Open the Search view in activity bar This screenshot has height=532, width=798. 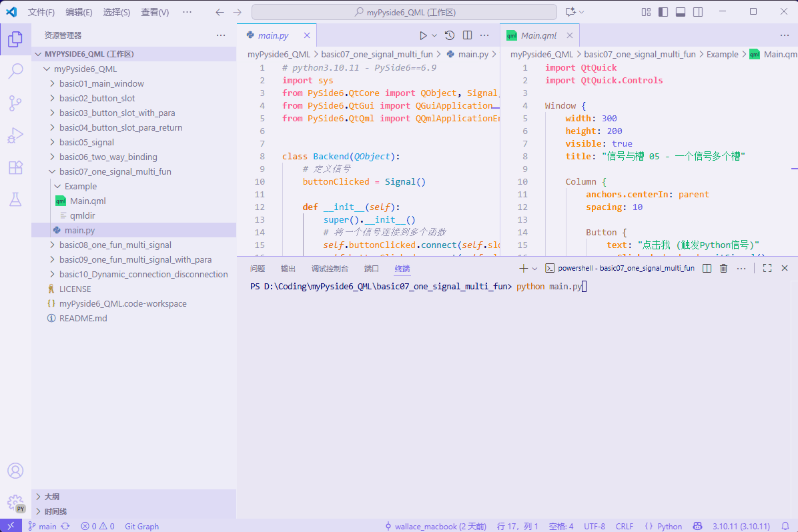15,71
